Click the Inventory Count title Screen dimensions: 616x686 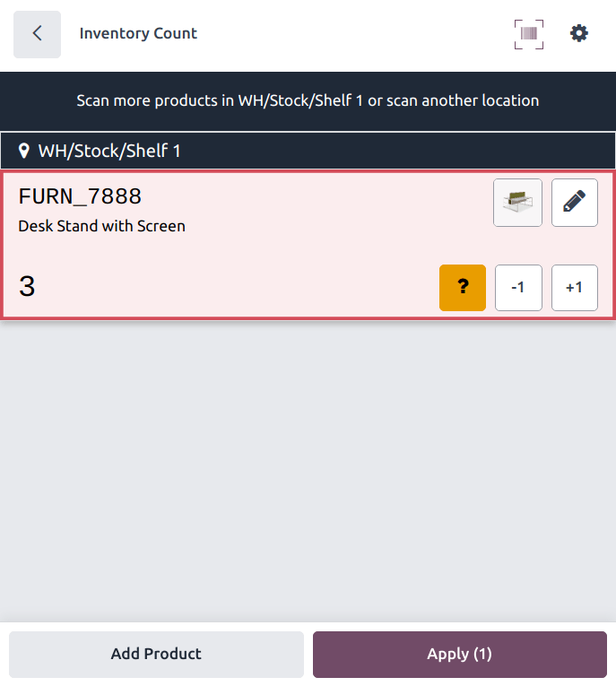[x=138, y=34]
